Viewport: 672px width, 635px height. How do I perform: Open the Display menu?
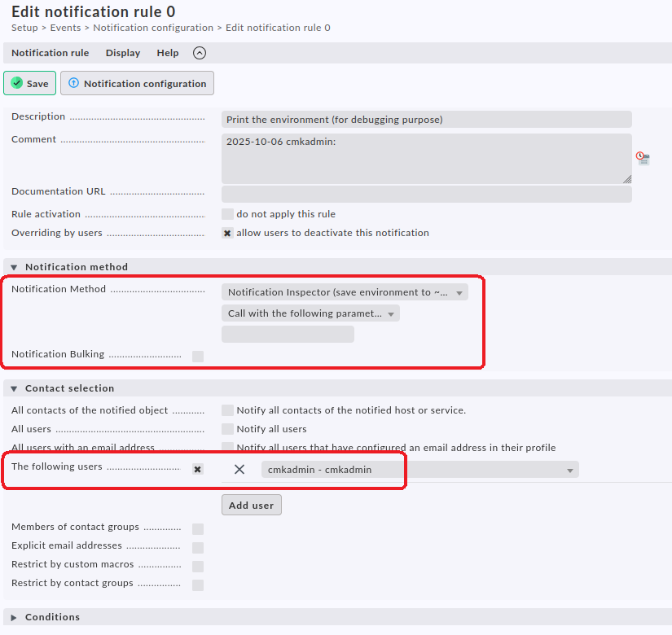123,53
